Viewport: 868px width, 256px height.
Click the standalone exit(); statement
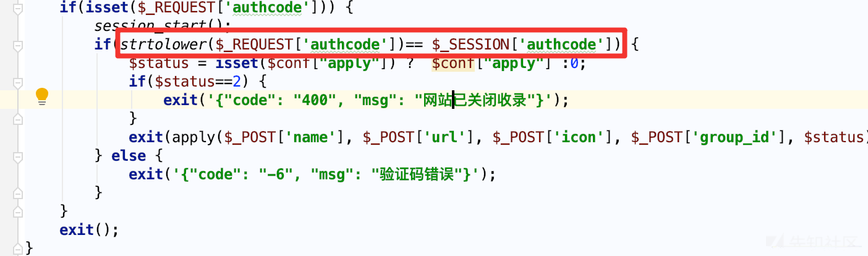pos(89,229)
